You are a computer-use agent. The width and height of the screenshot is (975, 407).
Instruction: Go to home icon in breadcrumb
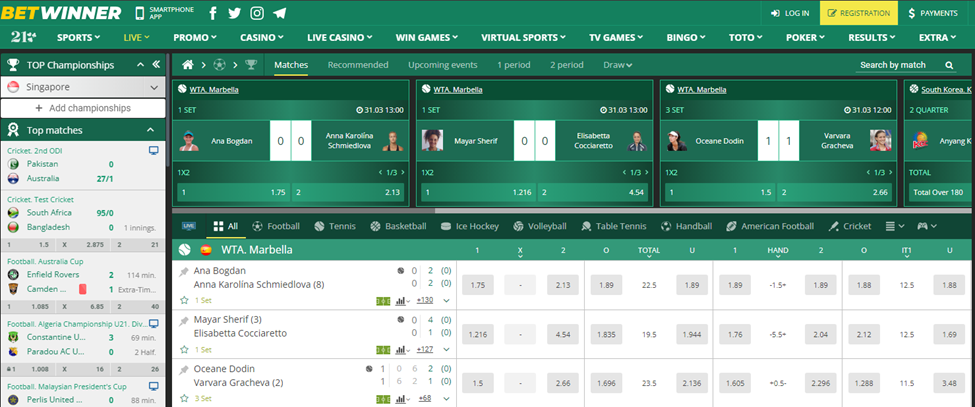188,65
